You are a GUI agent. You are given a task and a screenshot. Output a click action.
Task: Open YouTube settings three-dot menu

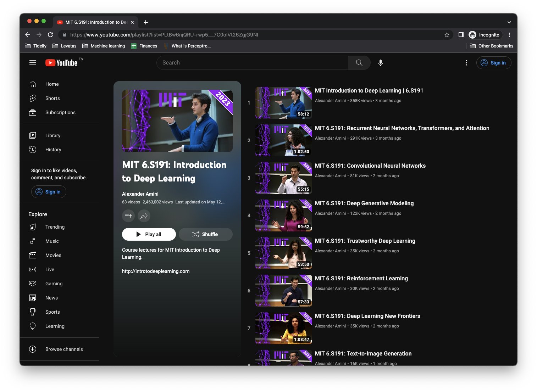[466, 63]
